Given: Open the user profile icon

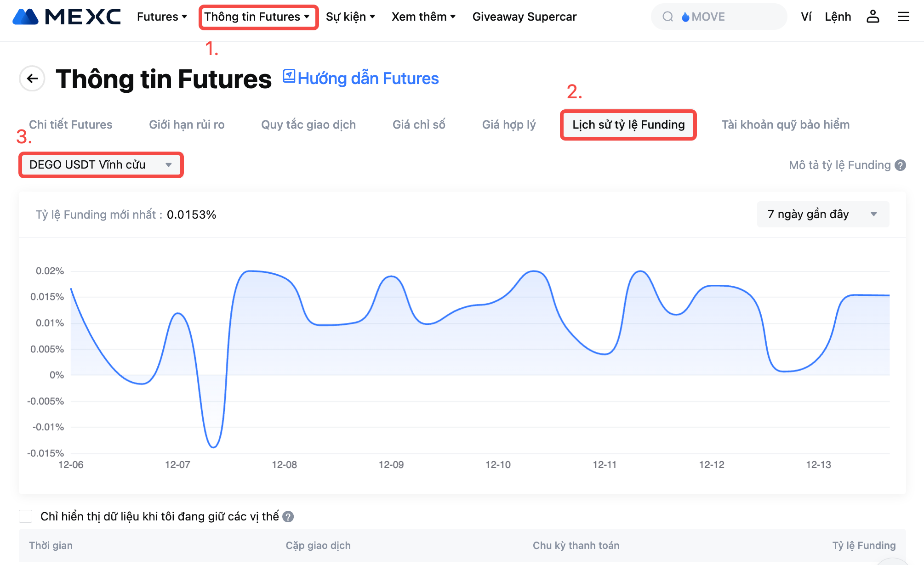Looking at the screenshot, I should [x=873, y=17].
